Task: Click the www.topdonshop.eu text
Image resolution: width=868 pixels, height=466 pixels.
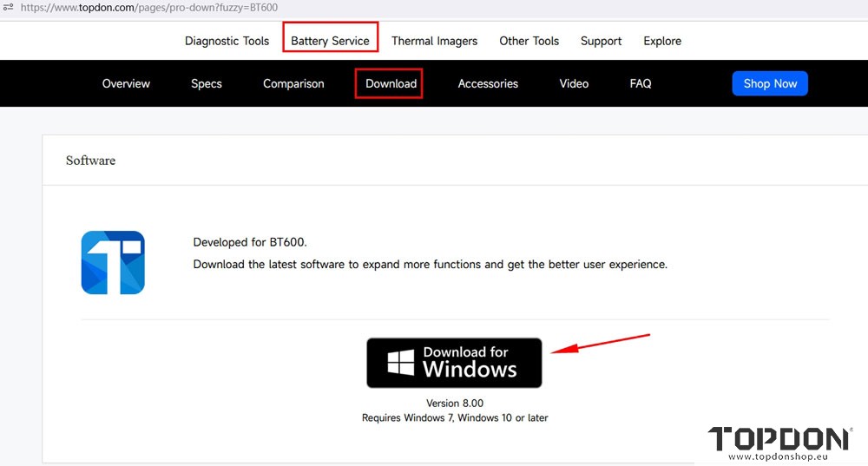Action: (779, 457)
